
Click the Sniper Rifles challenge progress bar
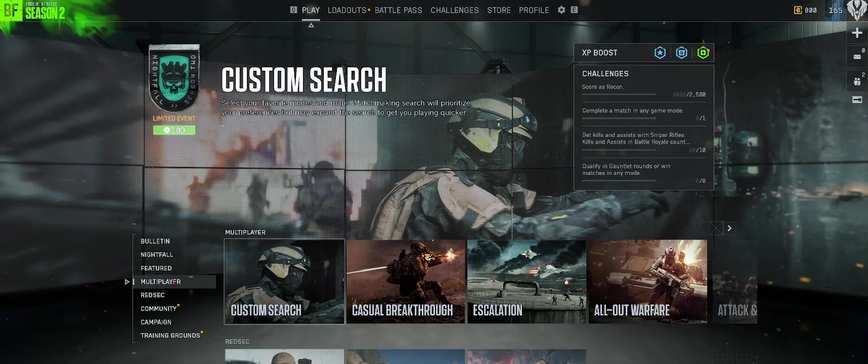[x=619, y=150]
